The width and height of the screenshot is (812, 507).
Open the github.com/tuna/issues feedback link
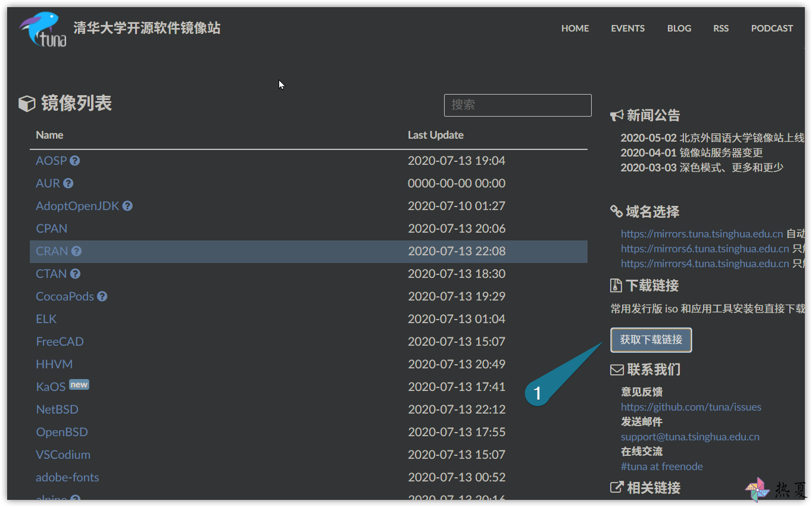click(x=691, y=407)
